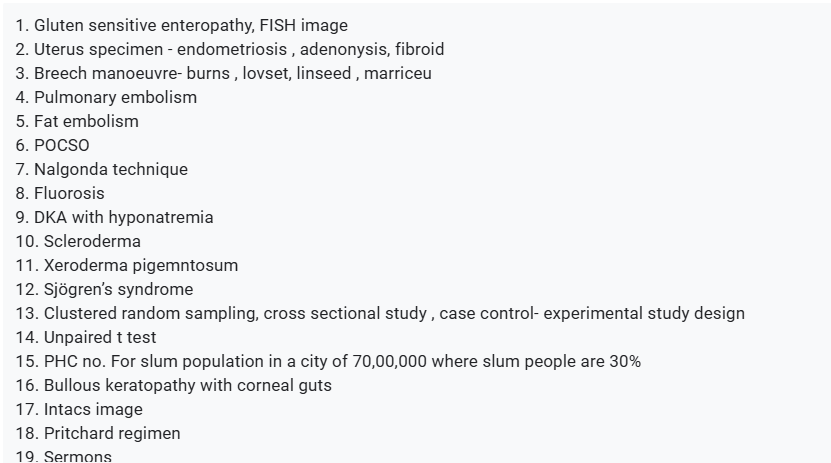The height and width of the screenshot is (463, 831).
Task: Click the Fat embolism line
Action: pyautogui.click(x=77, y=121)
